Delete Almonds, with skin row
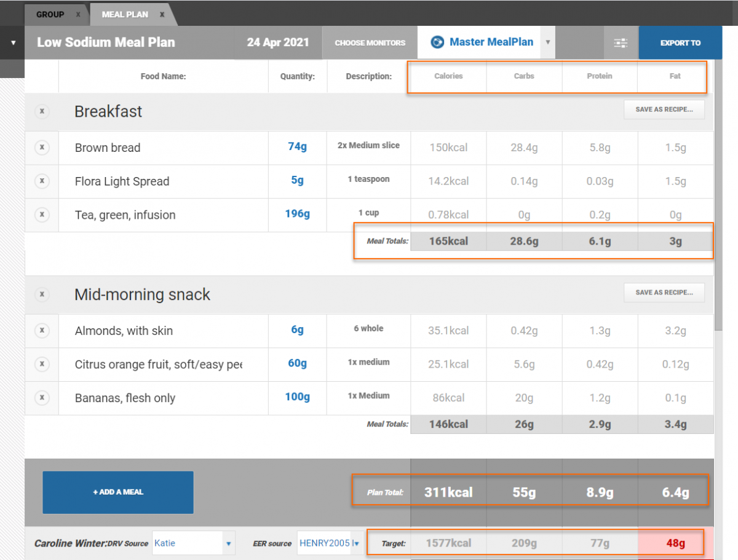Viewport: 738px width, 560px height. point(42,331)
